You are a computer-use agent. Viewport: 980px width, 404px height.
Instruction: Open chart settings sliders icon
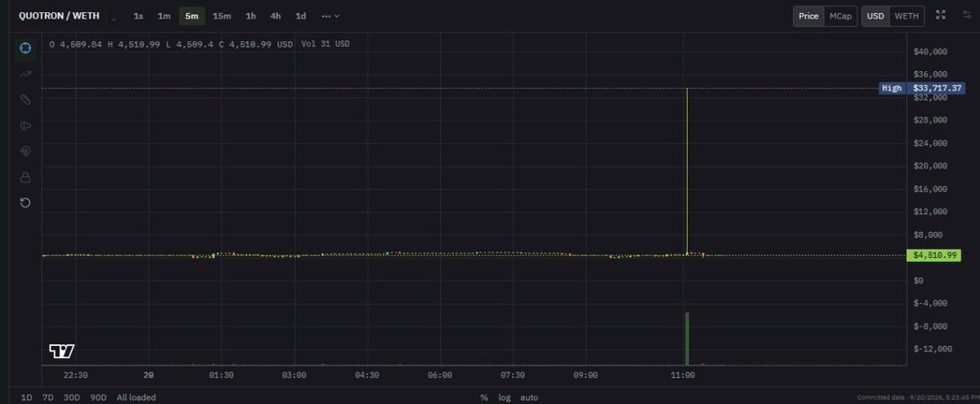click(x=966, y=16)
